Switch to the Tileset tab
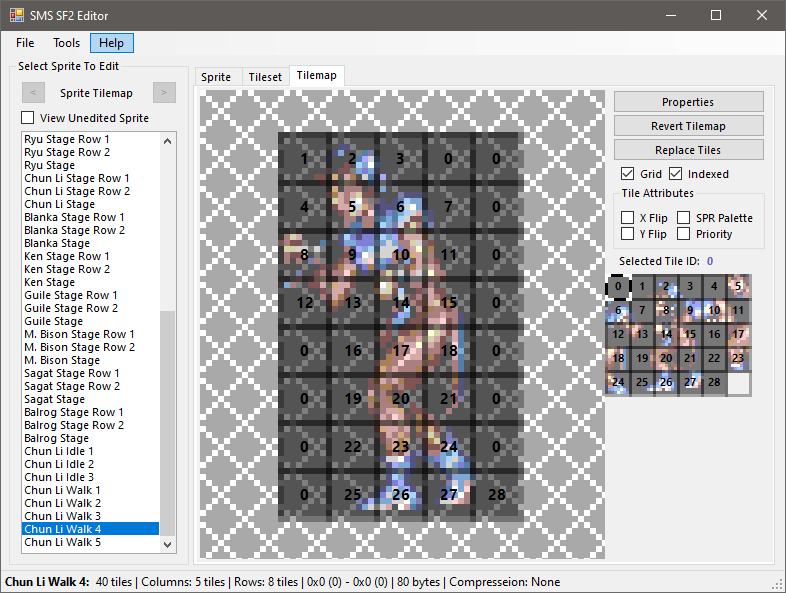The image size is (786, 593). coord(265,77)
